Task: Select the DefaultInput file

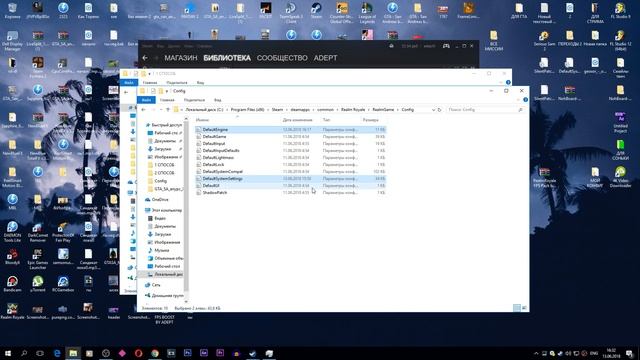Action: (x=290, y=144)
